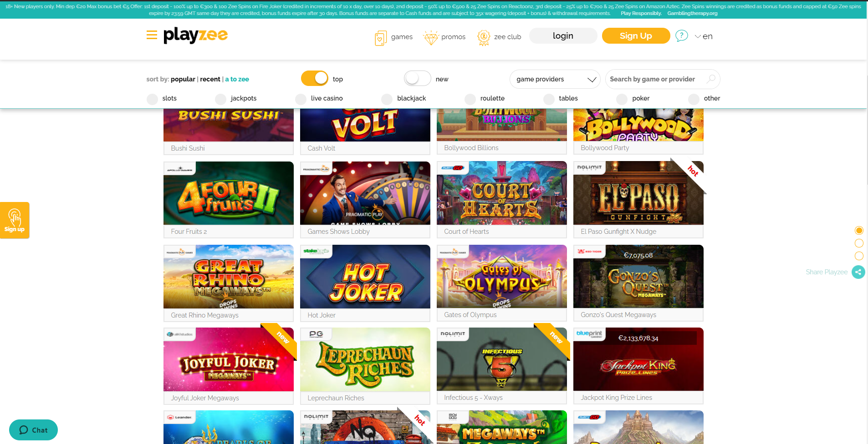868x444 pixels.
Task: Open the Gonzo's Quest Megaways thumbnail
Action: pyautogui.click(x=638, y=276)
